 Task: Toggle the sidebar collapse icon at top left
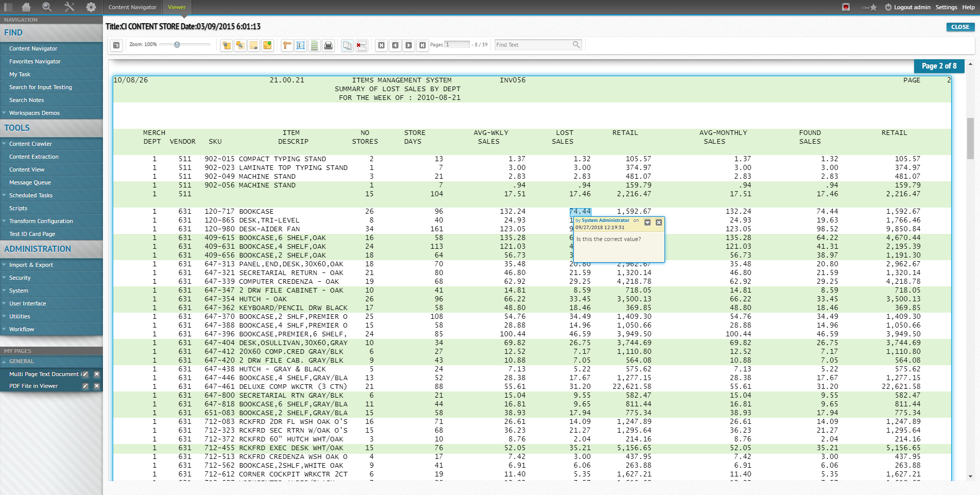point(8,7)
